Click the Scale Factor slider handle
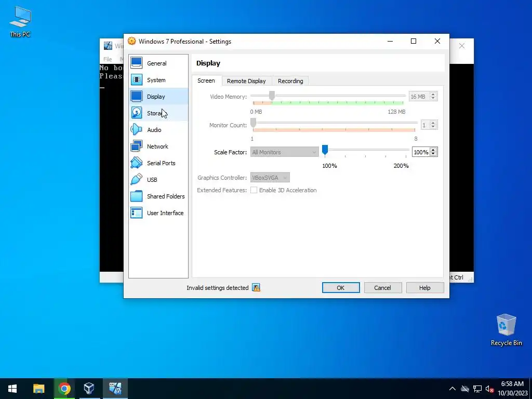The width and height of the screenshot is (532, 399). tap(325, 150)
